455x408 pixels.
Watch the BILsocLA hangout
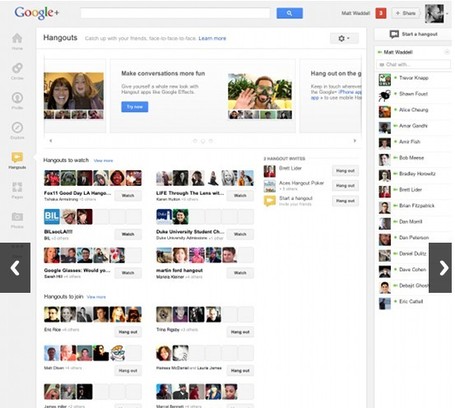(128, 234)
